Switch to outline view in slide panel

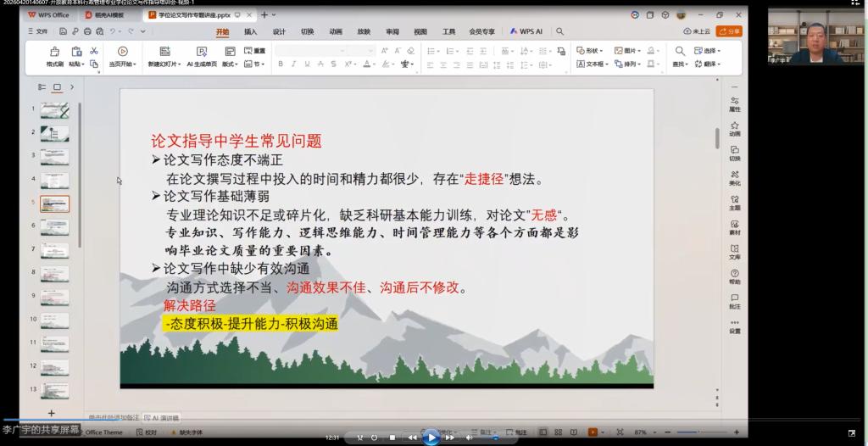[42, 86]
